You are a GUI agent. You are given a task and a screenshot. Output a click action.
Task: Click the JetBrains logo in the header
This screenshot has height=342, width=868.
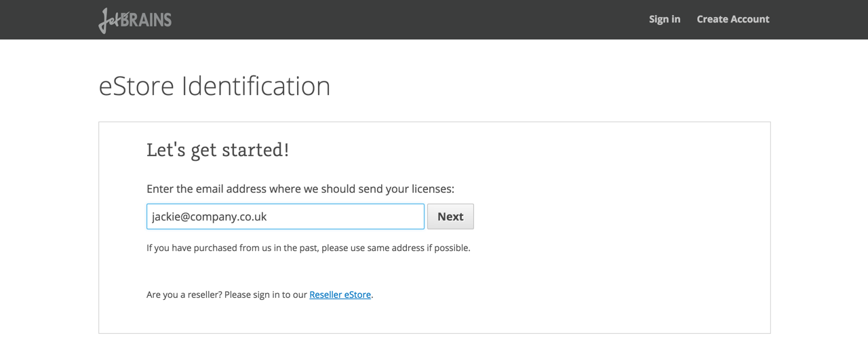pos(135,20)
